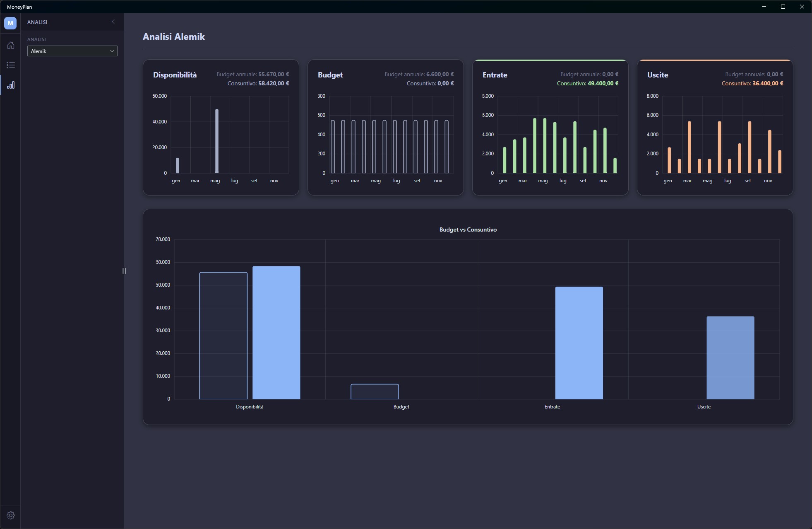Maximize the MoneyPlan window
Image resolution: width=812 pixels, height=529 pixels.
click(x=783, y=7)
